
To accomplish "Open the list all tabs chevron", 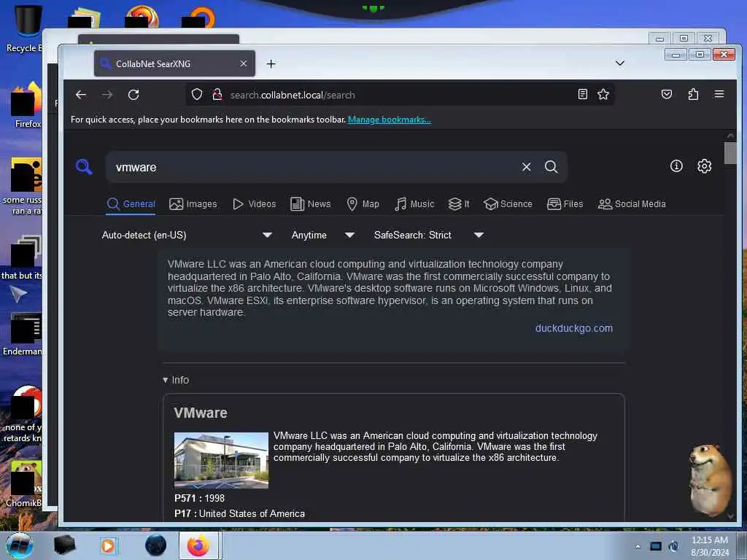I will [x=620, y=63].
